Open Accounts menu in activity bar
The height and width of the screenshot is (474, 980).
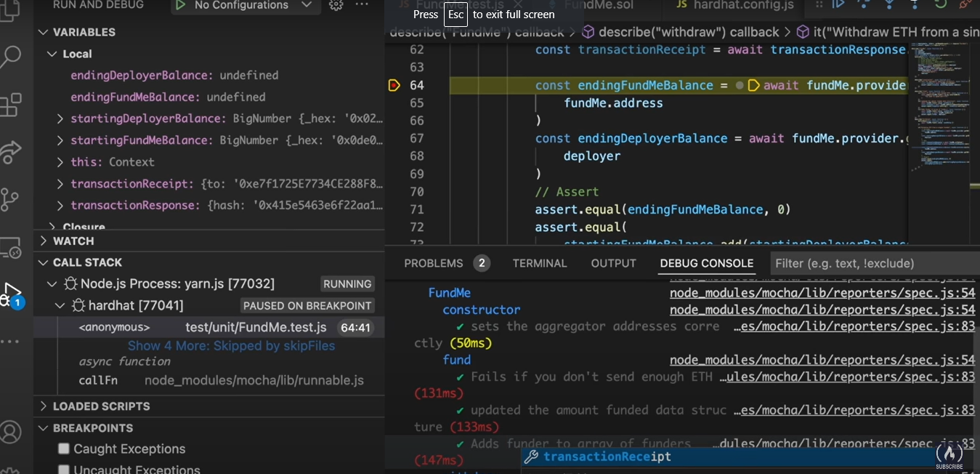[10, 432]
